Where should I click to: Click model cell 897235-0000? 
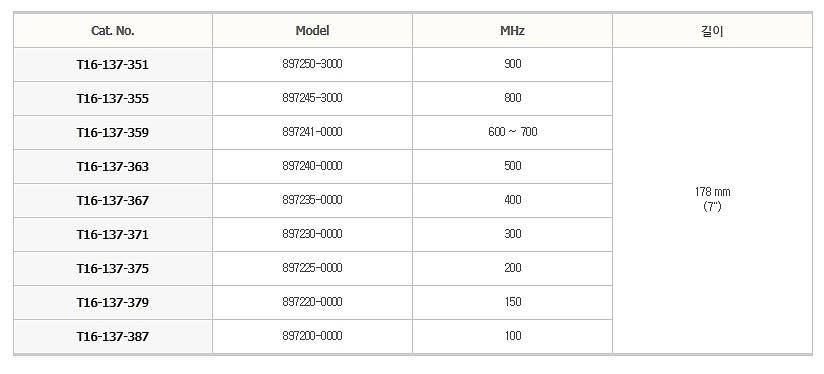pos(313,201)
